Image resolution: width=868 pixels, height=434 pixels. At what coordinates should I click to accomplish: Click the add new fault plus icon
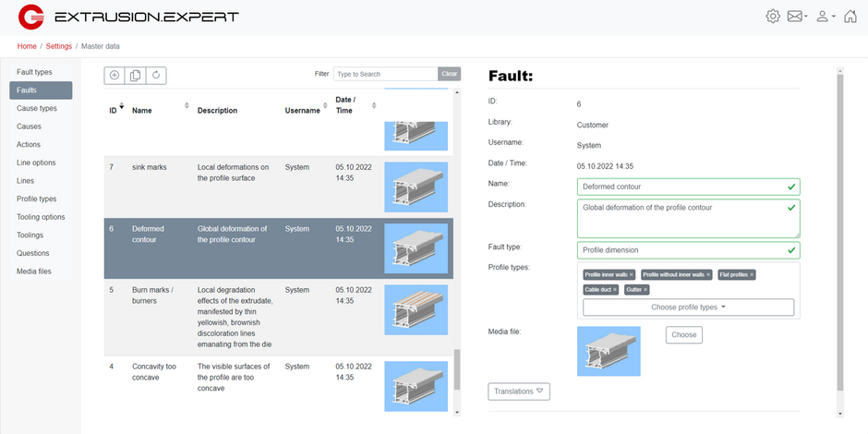115,76
